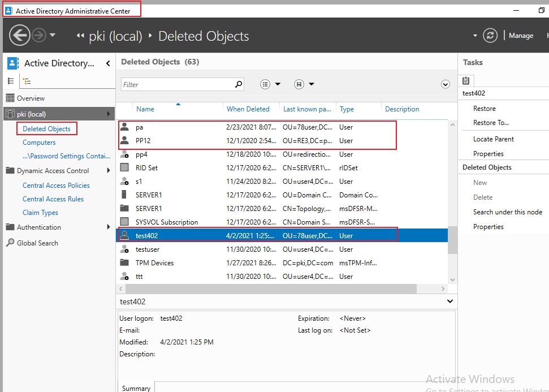549x392 pixels.
Task: Click the Tasks pane clipboard icon
Action: point(466,80)
